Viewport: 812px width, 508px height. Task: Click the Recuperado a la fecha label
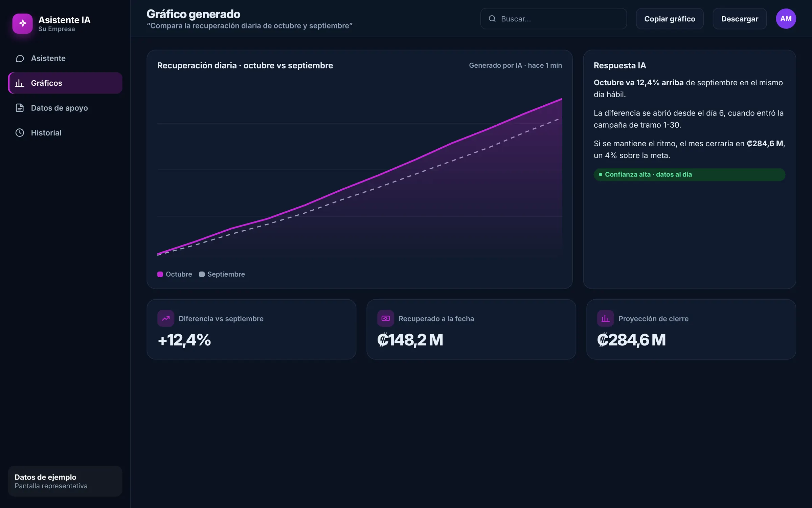coord(436,319)
